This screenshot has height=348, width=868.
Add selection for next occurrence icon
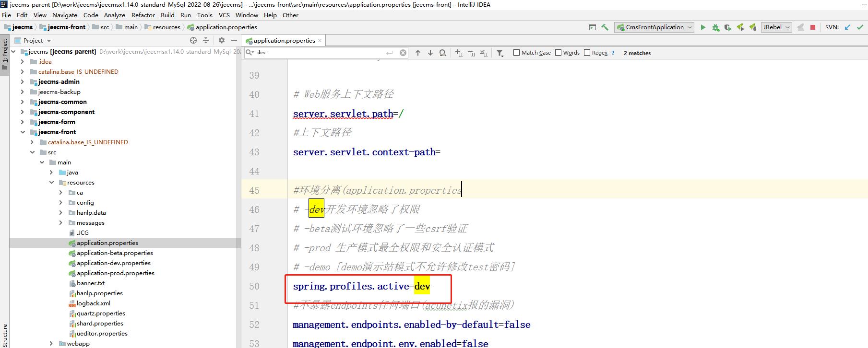(459, 53)
